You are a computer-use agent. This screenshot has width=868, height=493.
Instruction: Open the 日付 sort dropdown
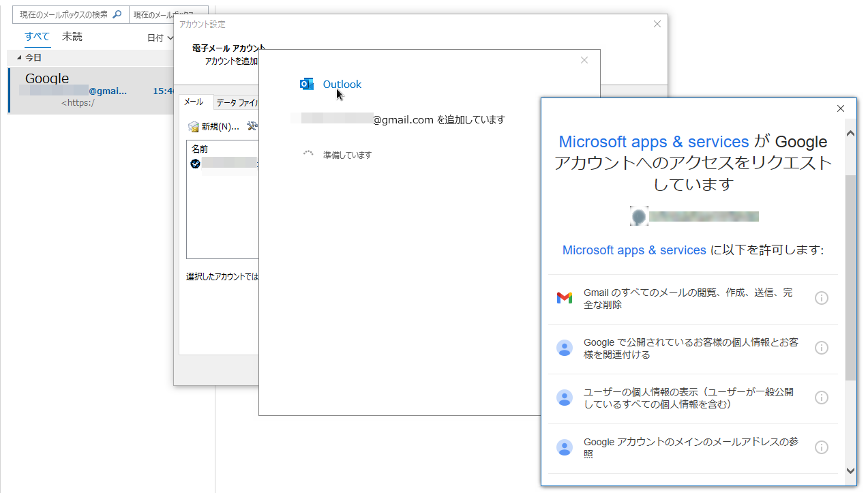[x=160, y=38]
